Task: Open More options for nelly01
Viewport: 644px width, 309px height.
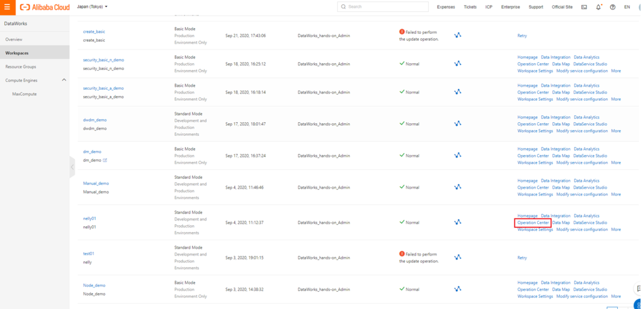Action: (616, 230)
